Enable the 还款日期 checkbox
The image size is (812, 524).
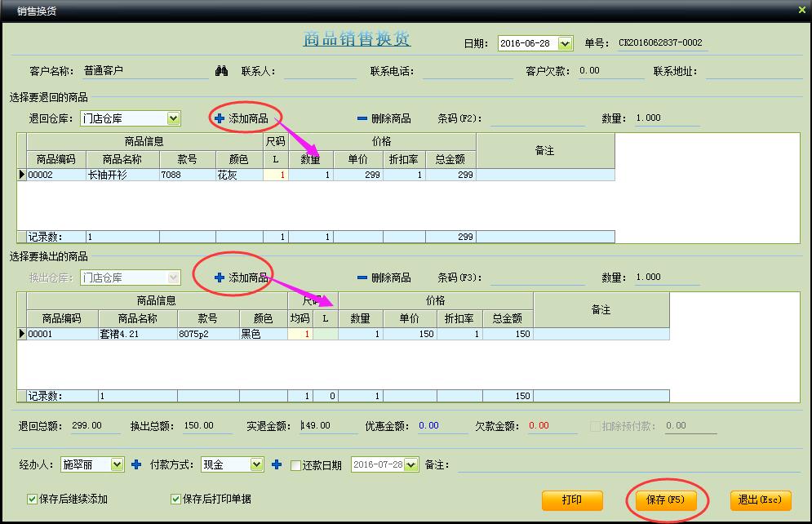[x=295, y=465]
